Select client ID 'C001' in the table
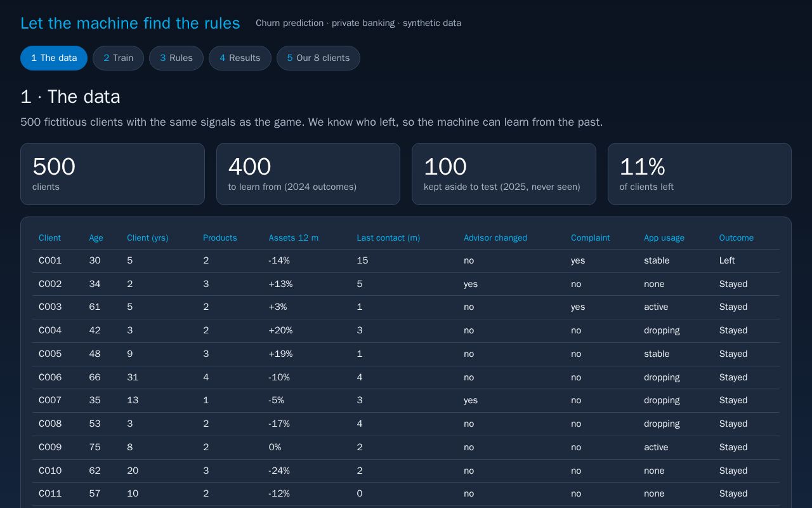 [50, 260]
